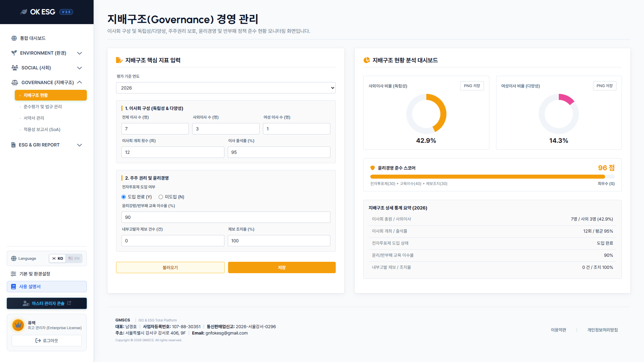644x362 pixels.
Task: Select the 미도입 (N) radio button
Action: click(161, 197)
